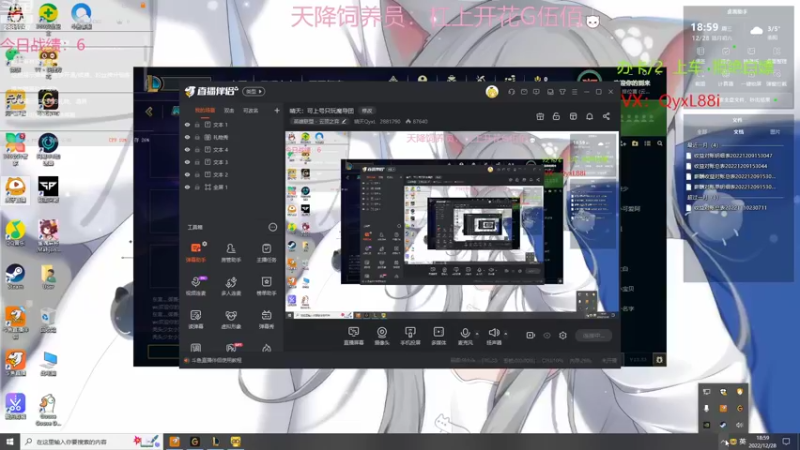Toggle lock on the 文本1 layer
Screen dimensions: 800x450
tap(197, 124)
